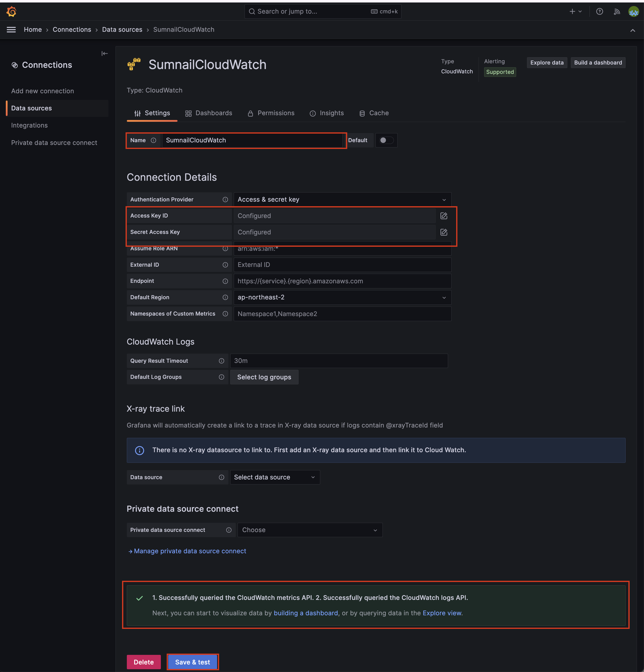Collapse the top breadcrumb bar chevron

pos(633,30)
